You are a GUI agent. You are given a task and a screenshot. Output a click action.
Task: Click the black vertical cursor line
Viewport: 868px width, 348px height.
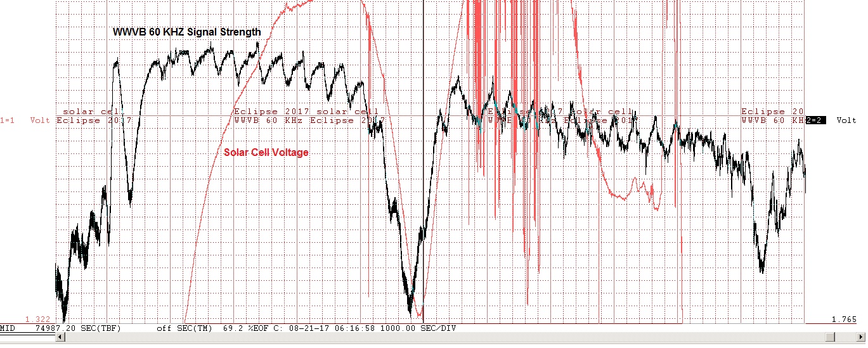[x=424, y=190]
